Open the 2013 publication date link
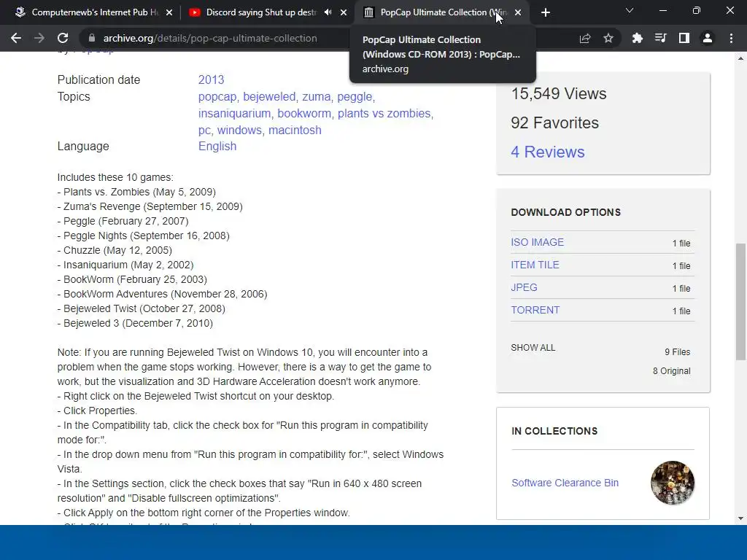The height and width of the screenshot is (560, 747). [211, 79]
